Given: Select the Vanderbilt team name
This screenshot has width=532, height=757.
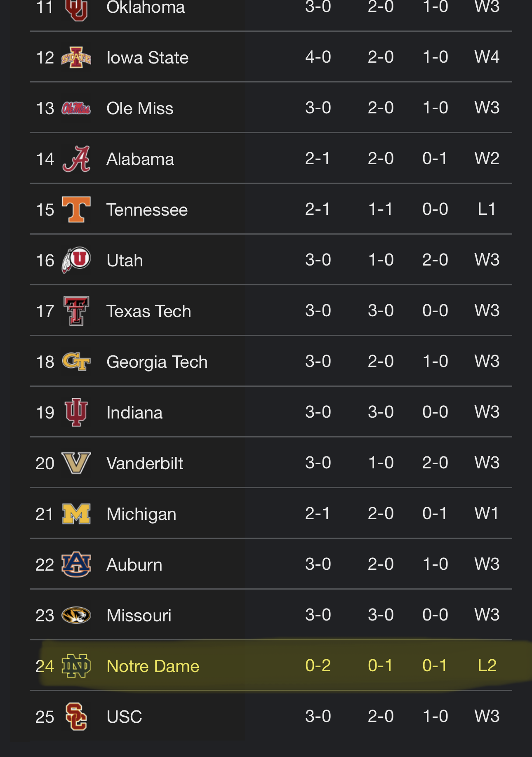Looking at the screenshot, I should tap(145, 463).
